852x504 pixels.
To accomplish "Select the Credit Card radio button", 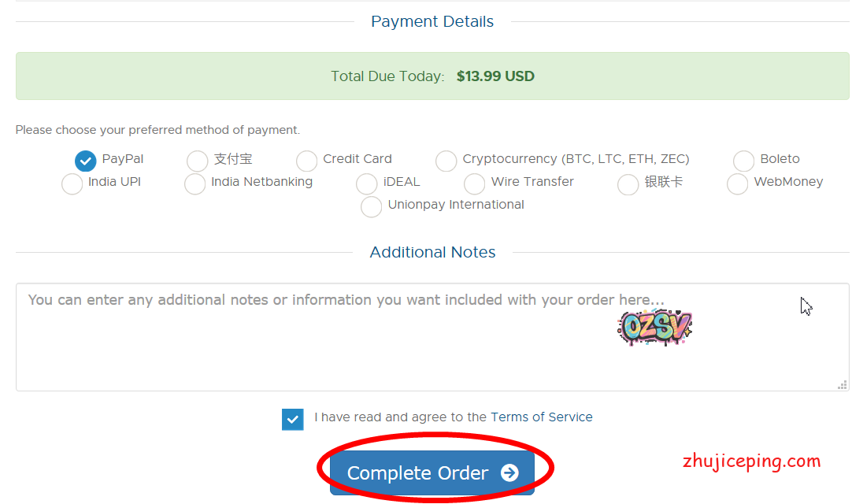I will [306, 161].
